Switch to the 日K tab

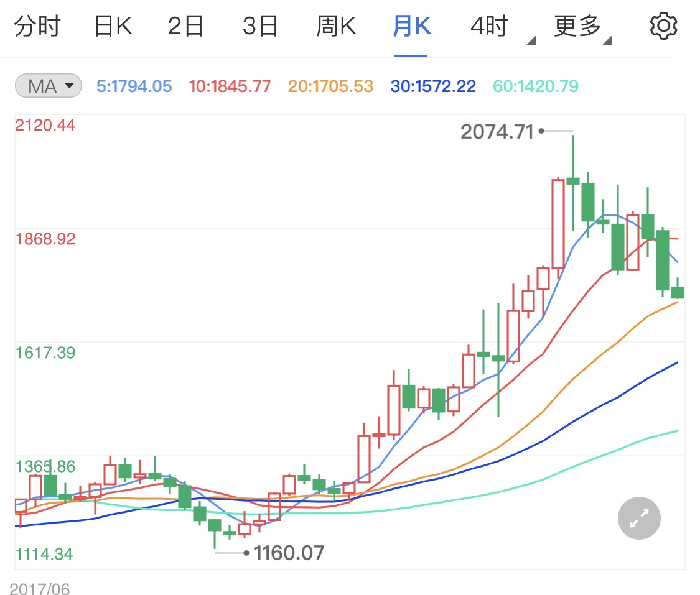tap(113, 26)
